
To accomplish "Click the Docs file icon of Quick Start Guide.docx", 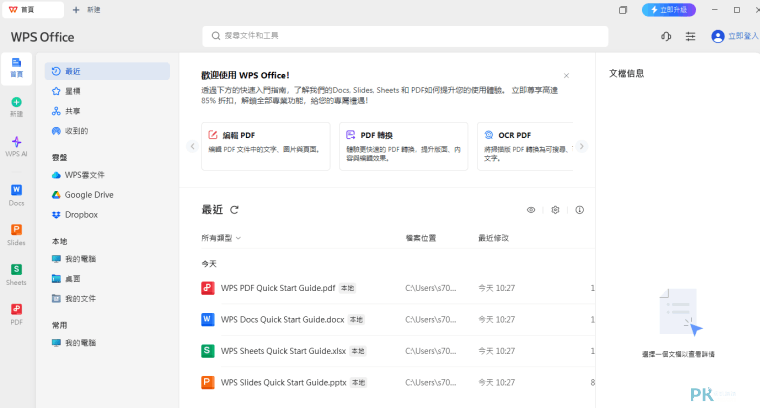I will tap(208, 319).
